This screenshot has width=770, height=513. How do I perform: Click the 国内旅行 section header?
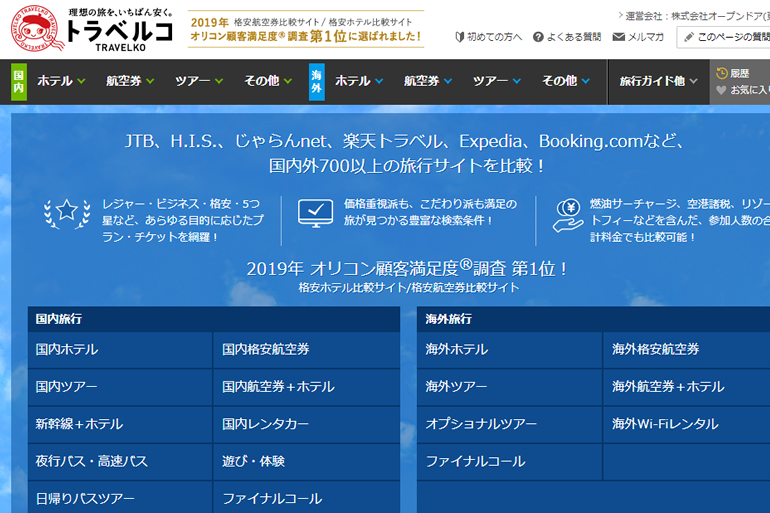point(214,319)
